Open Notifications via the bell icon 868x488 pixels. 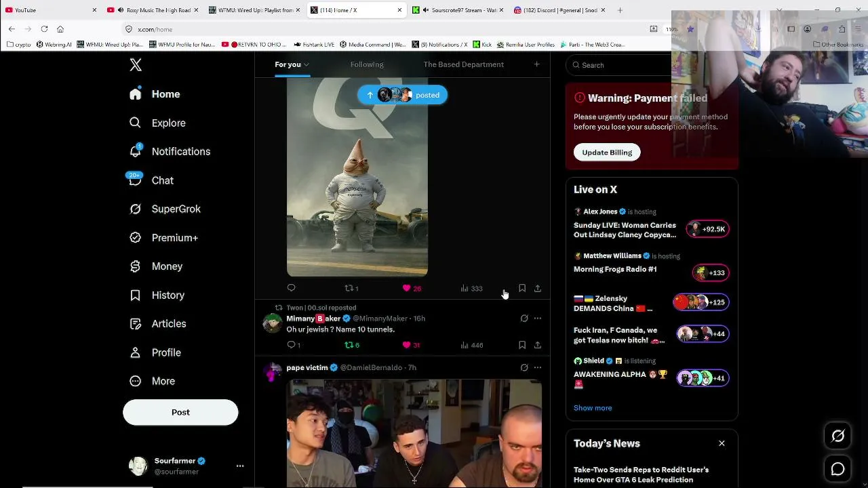tap(136, 151)
